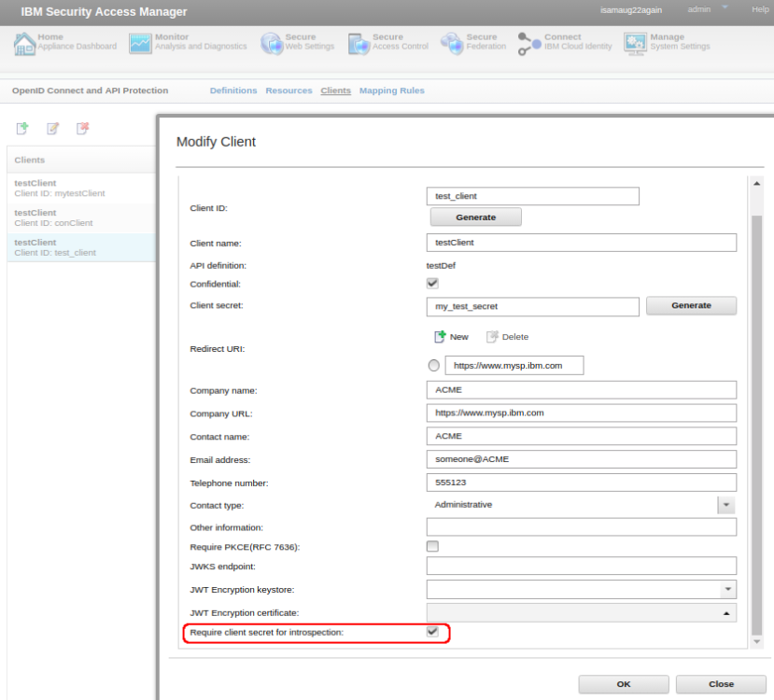Click the Email address field

[x=582, y=459]
